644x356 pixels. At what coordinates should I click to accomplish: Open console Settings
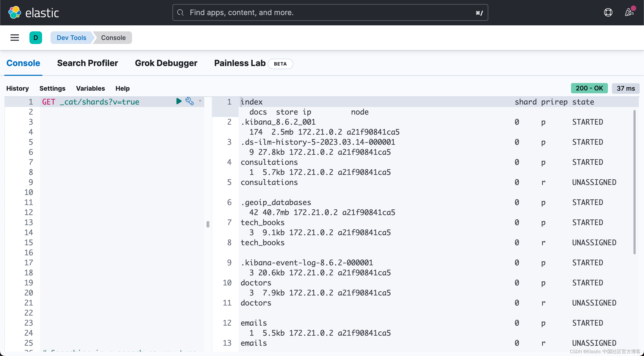(x=52, y=88)
